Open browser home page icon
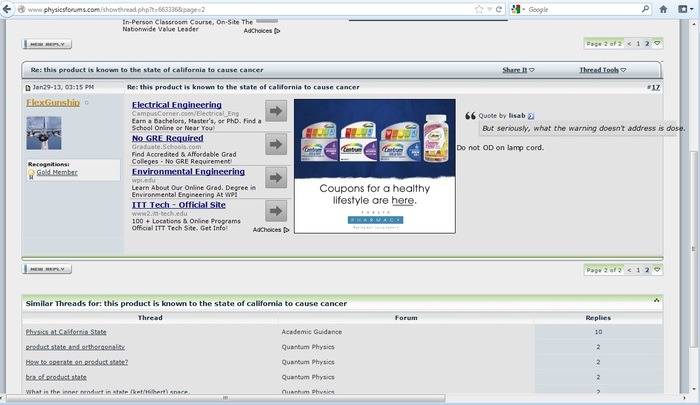 coord(663,9)
